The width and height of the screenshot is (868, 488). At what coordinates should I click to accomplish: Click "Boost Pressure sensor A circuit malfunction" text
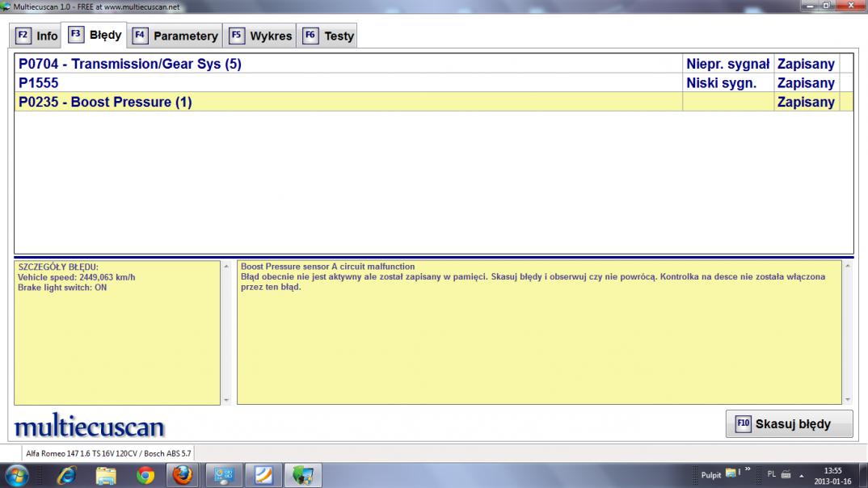pyautogui.click(x=327, y=267)
